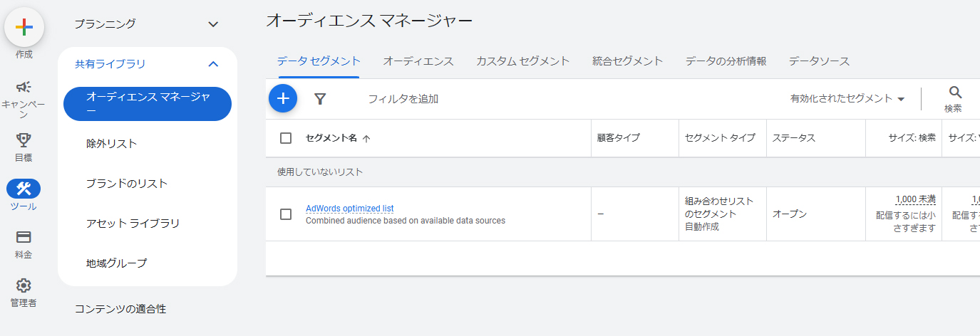This screenshot has width=980, height=336.
Task: Click the multicolor plus Create button
Action: tap(24, 27)
